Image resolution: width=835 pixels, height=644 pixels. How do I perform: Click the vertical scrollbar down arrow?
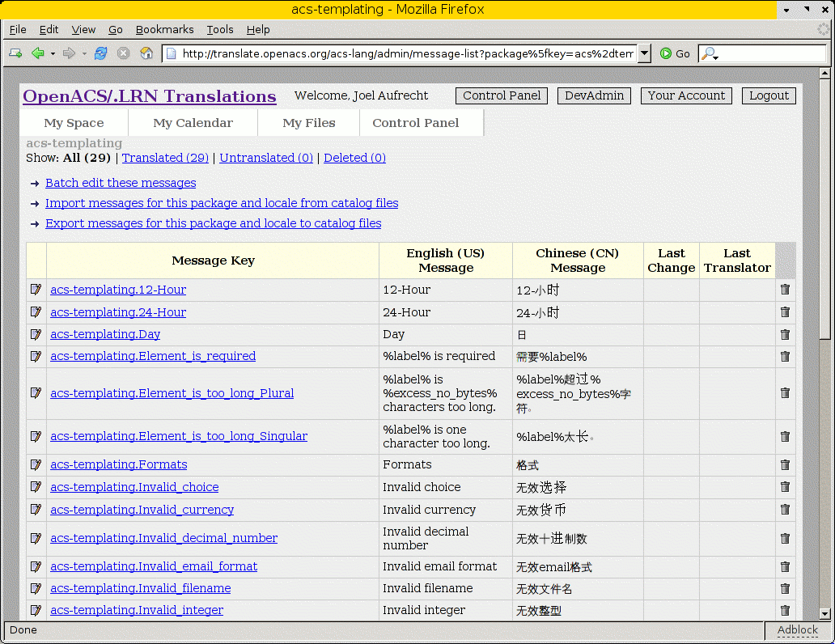tap(824, 614)
